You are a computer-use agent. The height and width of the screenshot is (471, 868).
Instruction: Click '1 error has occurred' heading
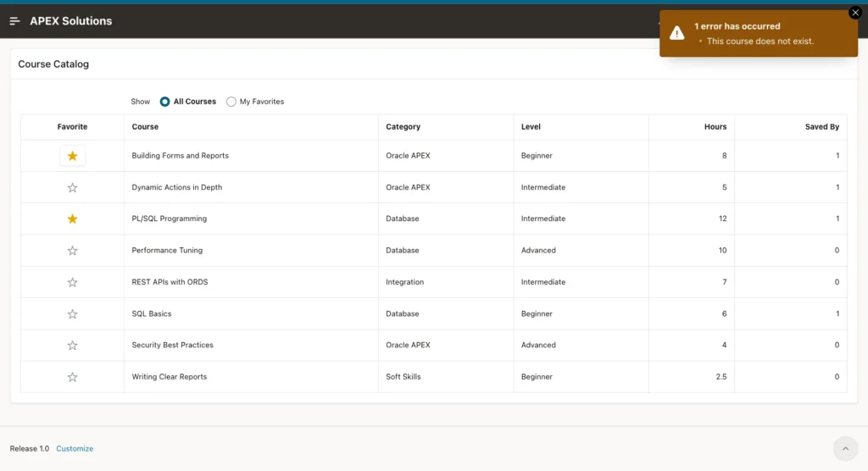point(737,26)
